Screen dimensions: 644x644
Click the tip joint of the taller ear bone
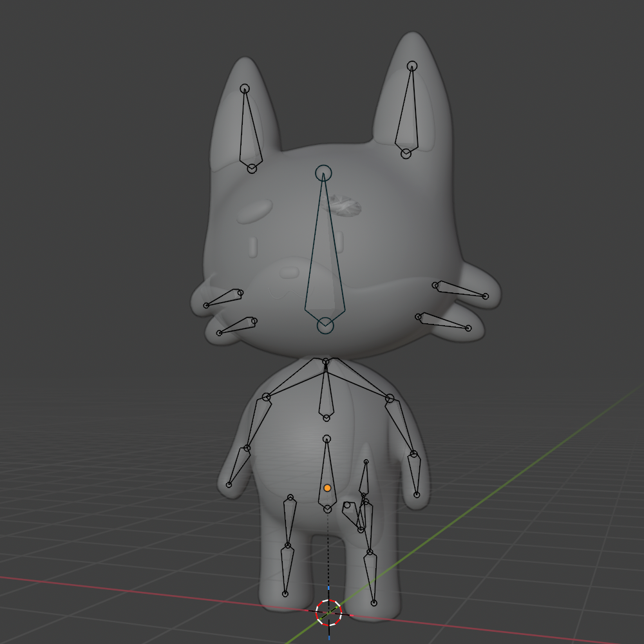tap(412, 66)
